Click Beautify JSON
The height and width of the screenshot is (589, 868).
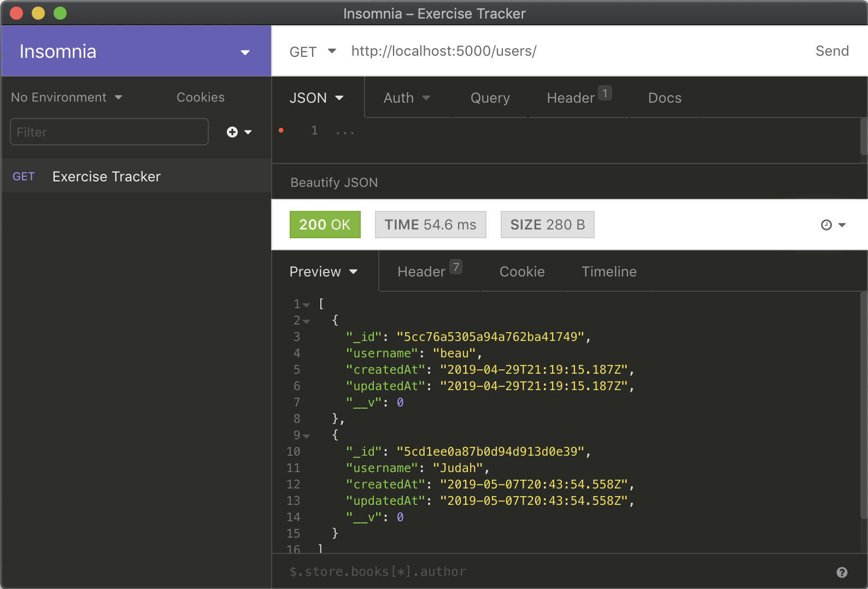(x=334, y=182)
